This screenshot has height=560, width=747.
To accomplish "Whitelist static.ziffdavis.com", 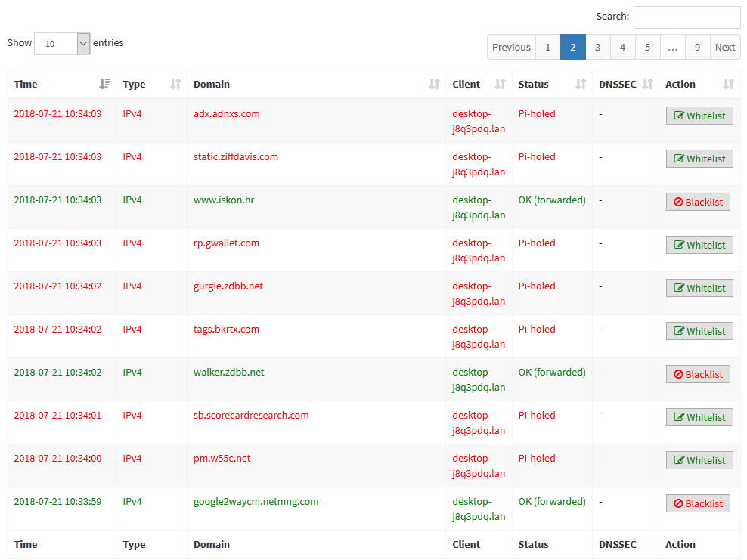I will 699,159.
